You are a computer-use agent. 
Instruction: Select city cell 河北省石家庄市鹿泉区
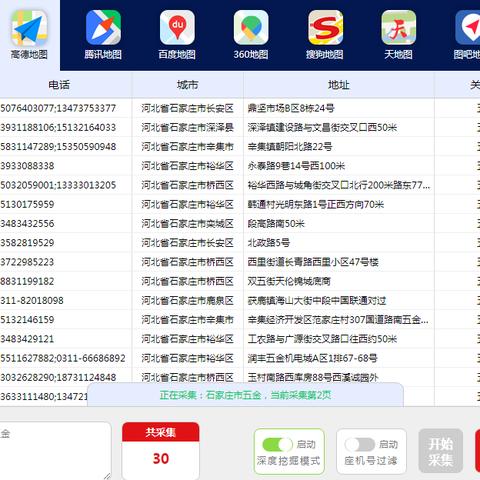click(x=187, y=301)
